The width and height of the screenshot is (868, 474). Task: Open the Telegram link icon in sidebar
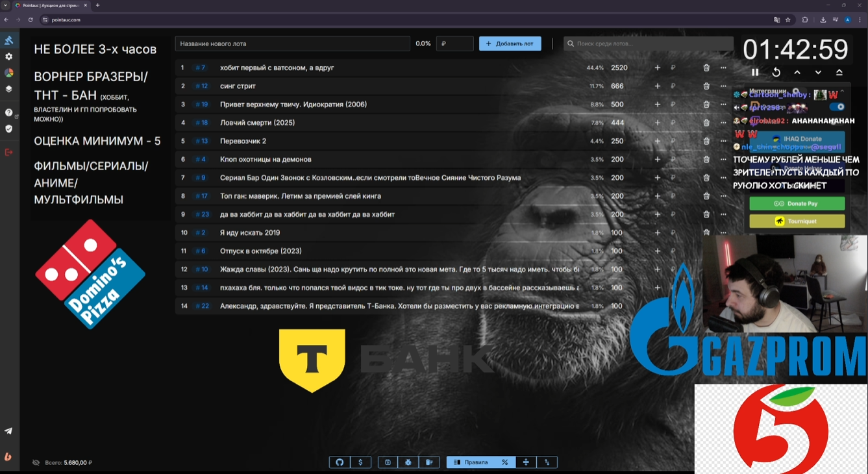8,430
